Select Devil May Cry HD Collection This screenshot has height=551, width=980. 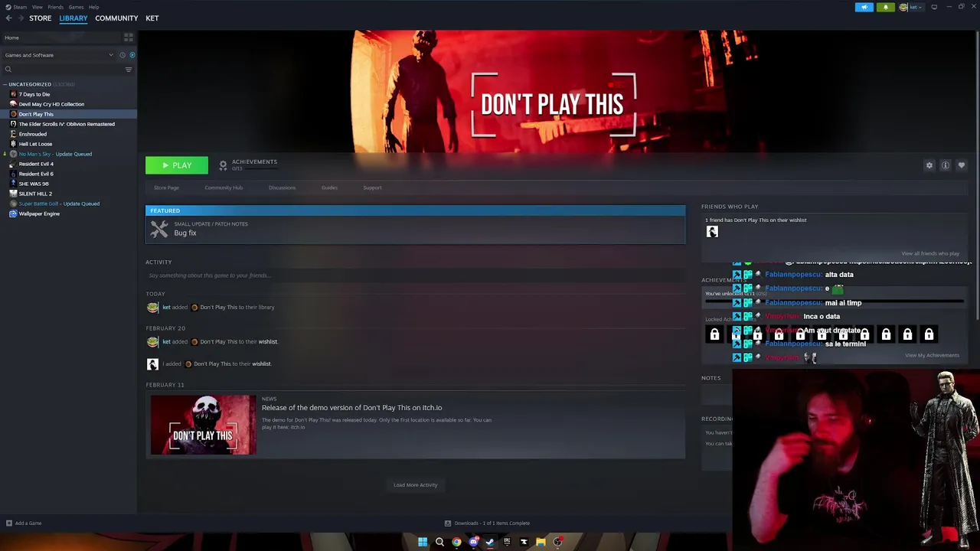point(51,104)
